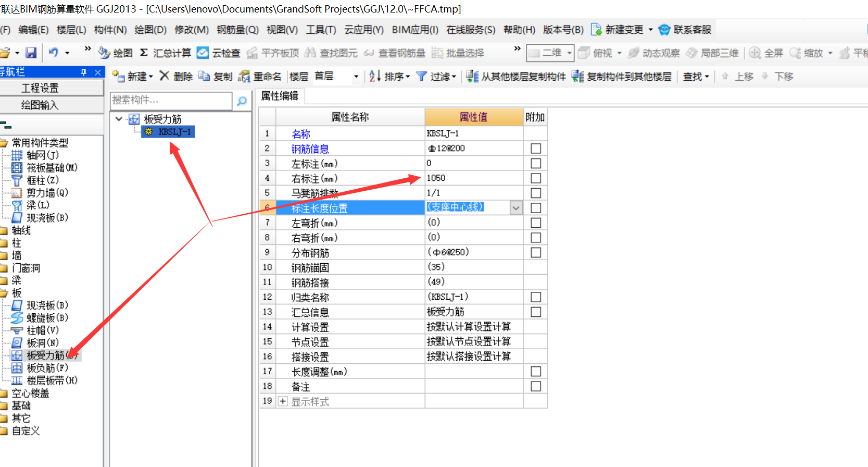Image resolution: width=868 pixels, height=467 pixels.
Task: Toggle 附加 checkbox for 左标注 row
Action: point(535,163)
